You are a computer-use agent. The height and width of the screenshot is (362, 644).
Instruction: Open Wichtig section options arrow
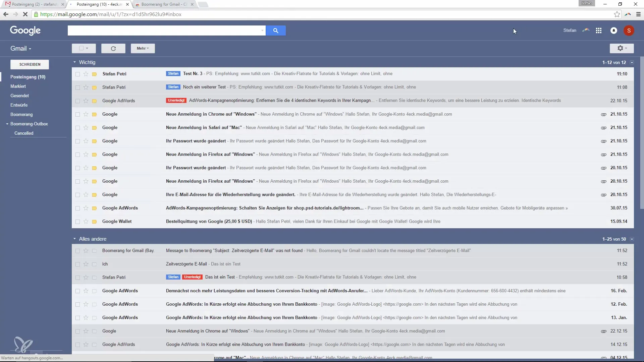tap(632, 62)
